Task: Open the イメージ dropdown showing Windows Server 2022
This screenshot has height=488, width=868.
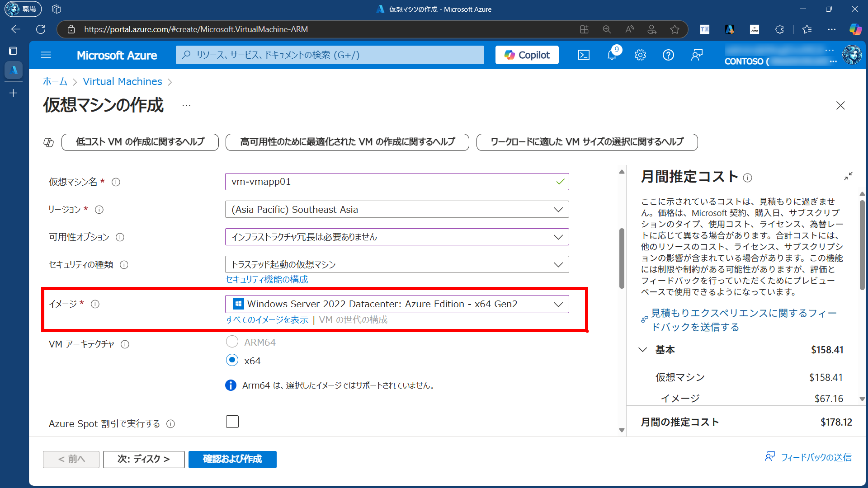Action: pos(397,304)
